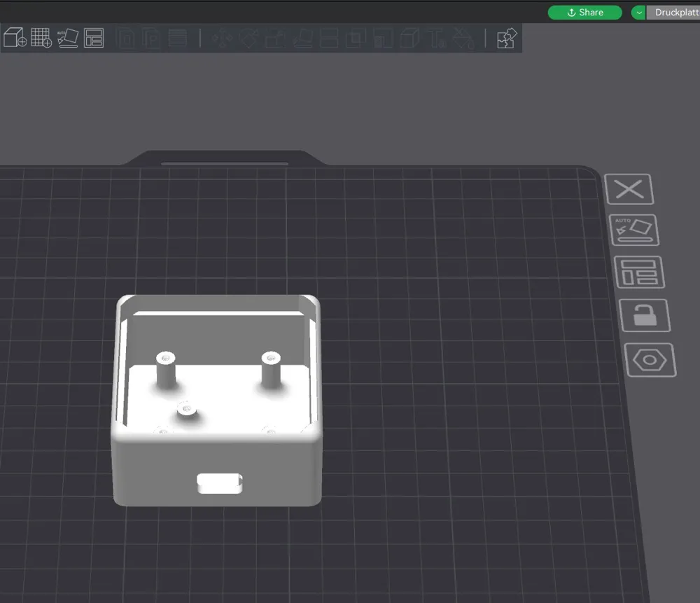Select the Rotate tool
700x603 pixels.
(248, 38)
